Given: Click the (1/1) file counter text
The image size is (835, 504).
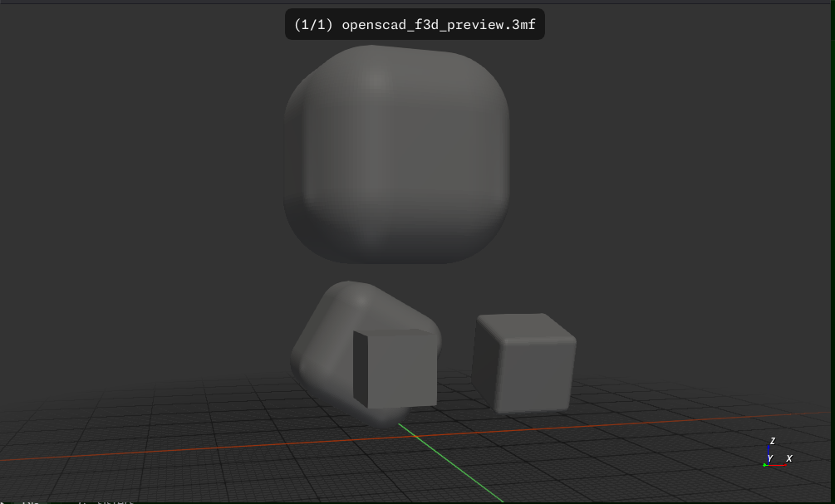Looking at the screenshot, I should point(313,24).
